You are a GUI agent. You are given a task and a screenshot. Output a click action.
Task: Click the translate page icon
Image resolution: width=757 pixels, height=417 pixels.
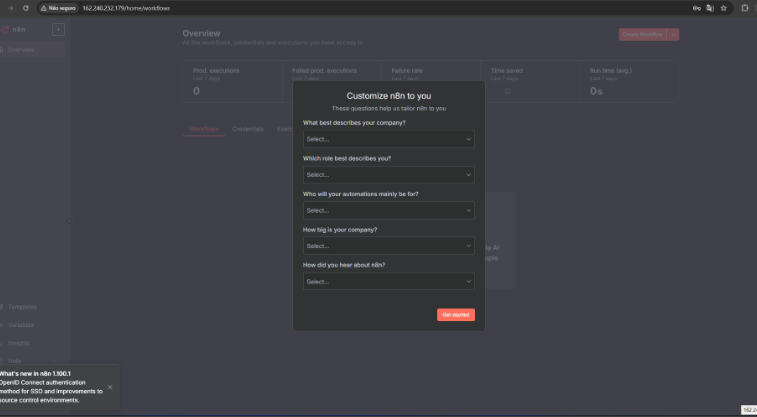[x=710, y=8]
